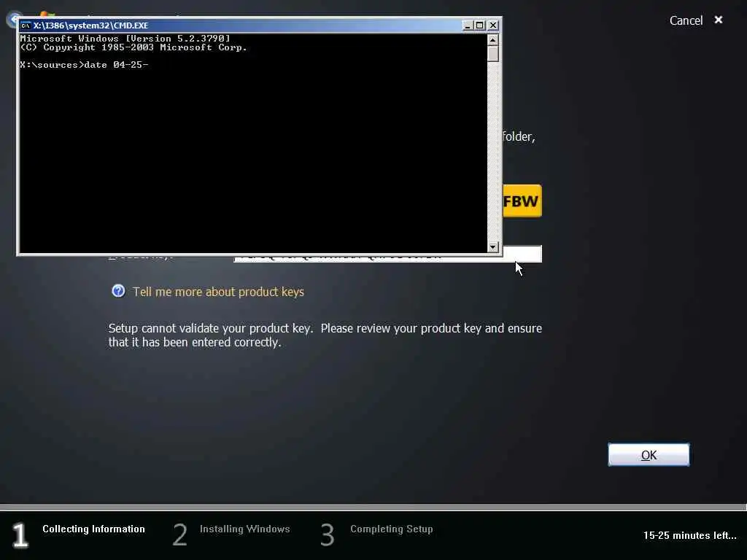Click the CMD scrollbar up arrow
Screen dimensions: 747x560
(493, 39)
